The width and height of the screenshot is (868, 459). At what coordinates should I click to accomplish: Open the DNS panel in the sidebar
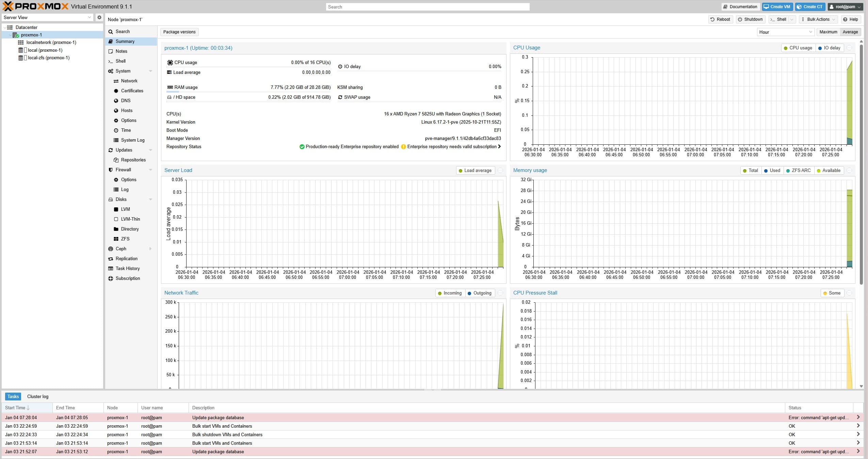pyautogui.click(x=125, y=100)
